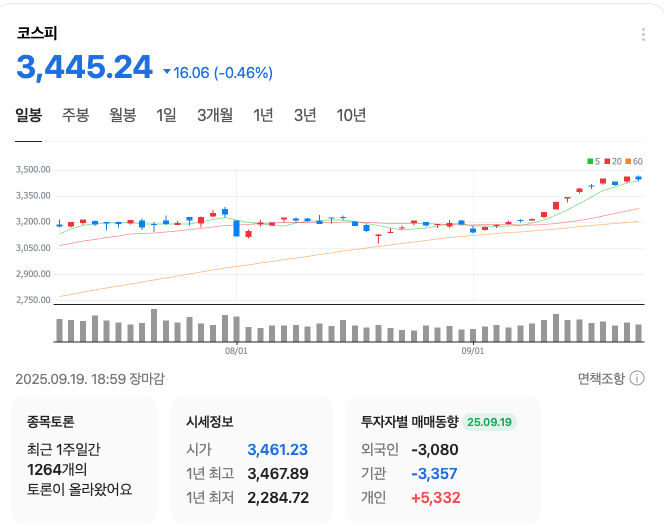Click the 1년 최고 value 3,467.89
Image resolution: width=664 pixels, height=532 pixels.
coord(278,474)
